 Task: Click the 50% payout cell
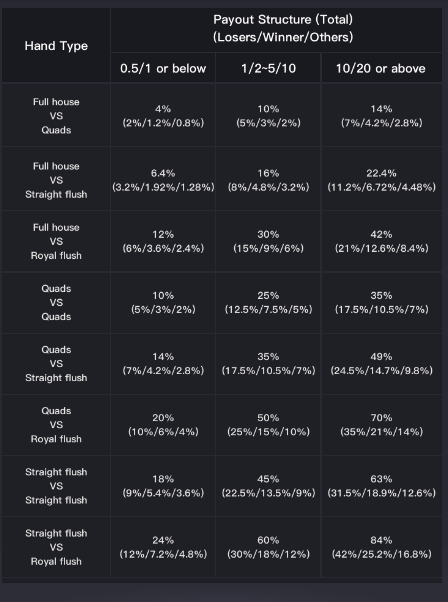pyautogui.click(x=268, y=425)
